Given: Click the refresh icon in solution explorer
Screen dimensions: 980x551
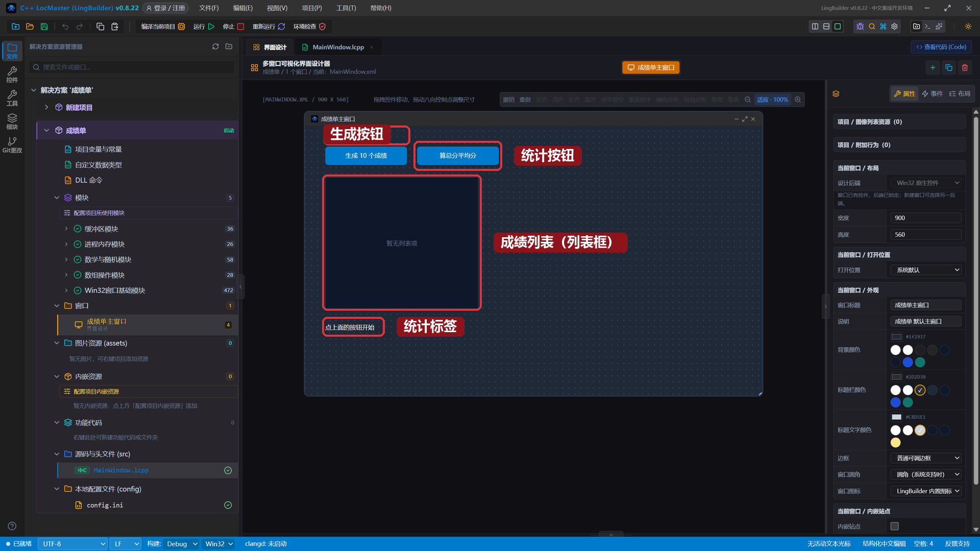Looking at the screenshot, I should 215,46.
